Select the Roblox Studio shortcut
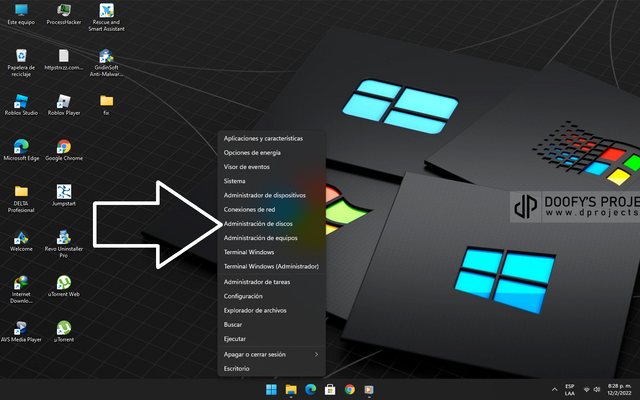Viewport: 640px width, 400px height. 21,105
